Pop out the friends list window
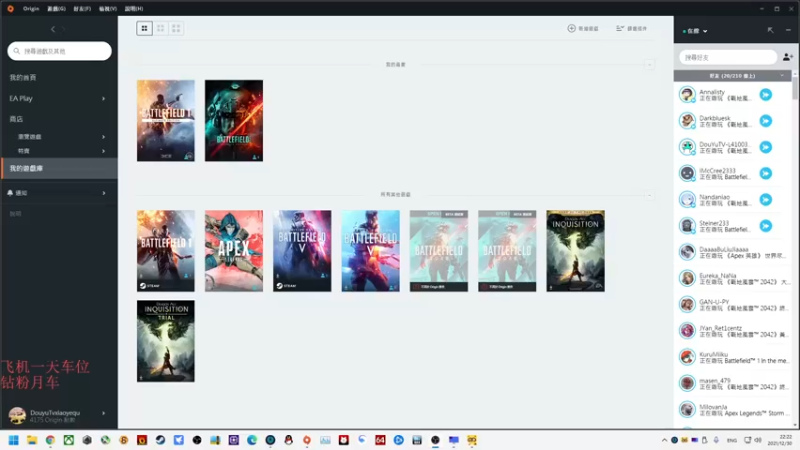 [770, 31]
